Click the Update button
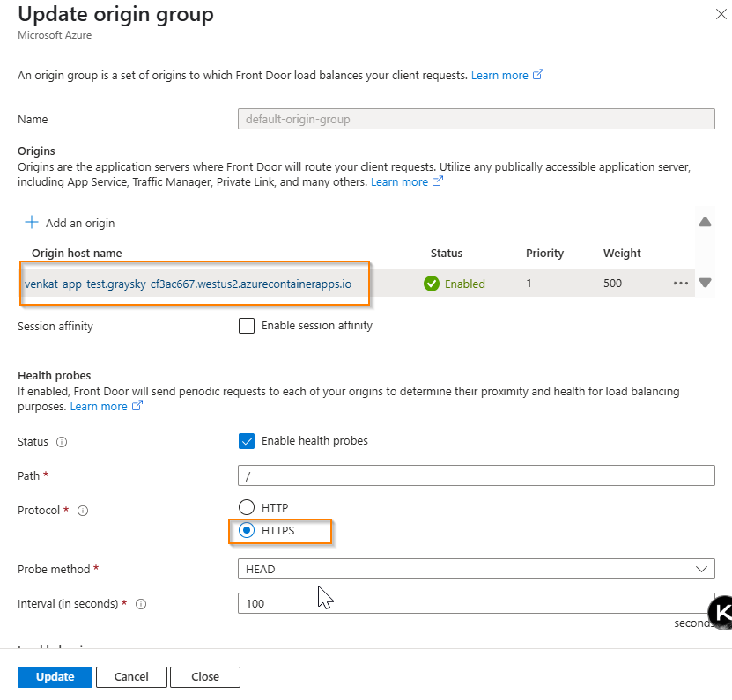 click(55, 676)
